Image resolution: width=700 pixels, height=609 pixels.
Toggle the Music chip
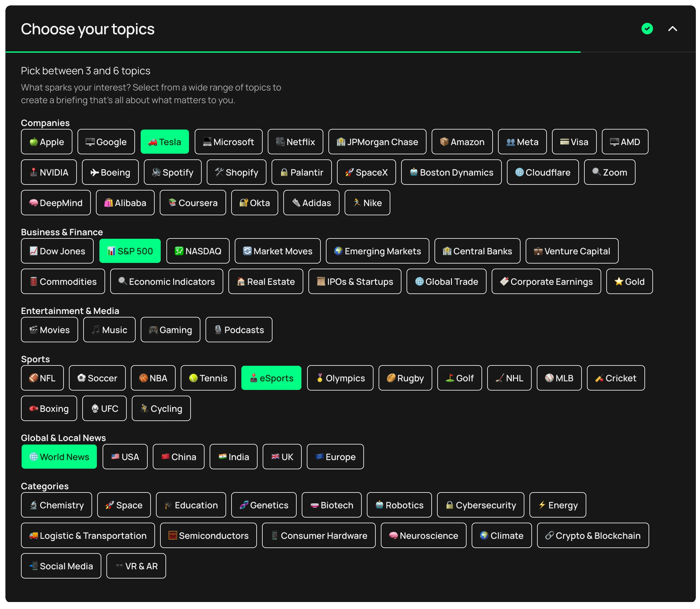pos(109,330)
